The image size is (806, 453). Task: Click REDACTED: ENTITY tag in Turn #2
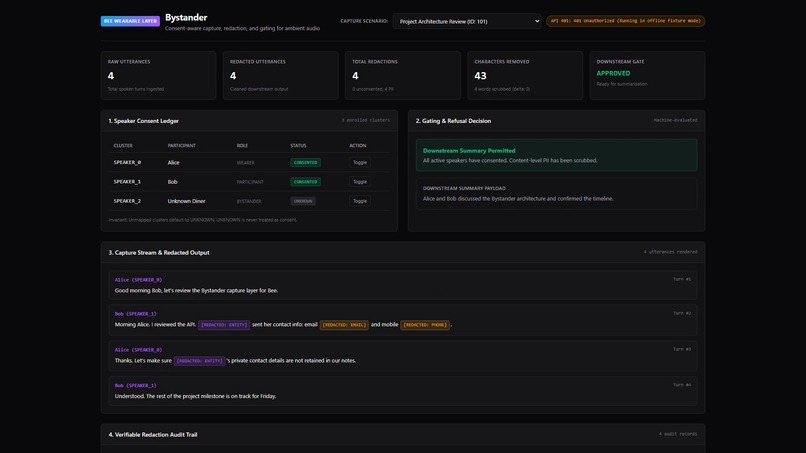224,325
